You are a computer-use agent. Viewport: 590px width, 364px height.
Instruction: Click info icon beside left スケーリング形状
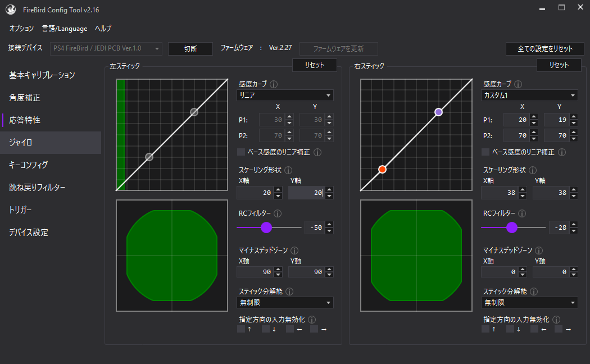[x=289, y=170]
